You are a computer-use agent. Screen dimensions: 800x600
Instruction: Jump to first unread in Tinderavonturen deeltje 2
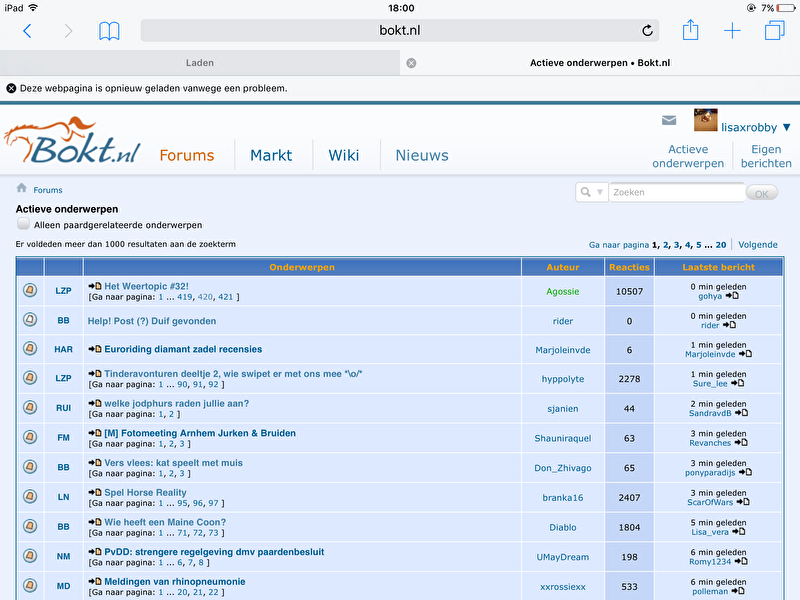[95, 373]
